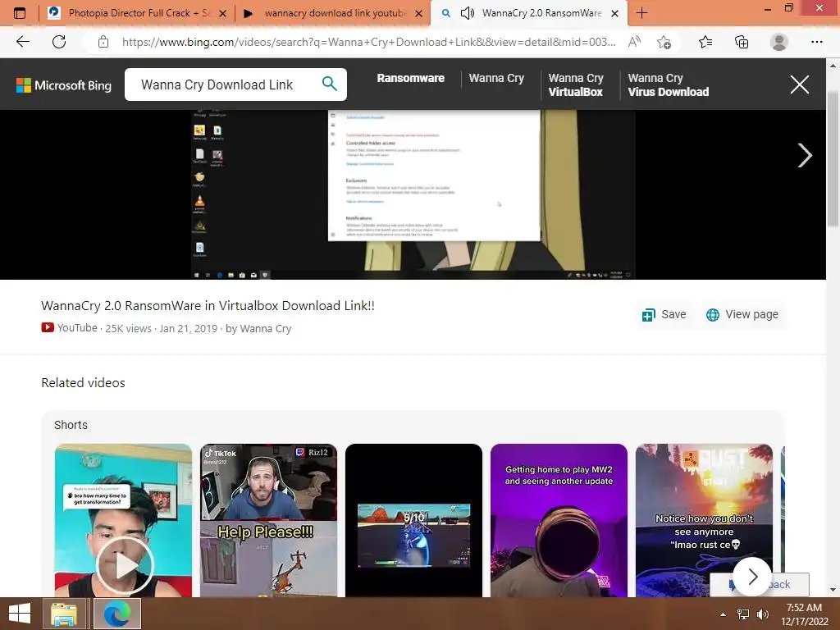840x630 pixels.
Task: Open the Favorites list
Action: click(705, 42)
